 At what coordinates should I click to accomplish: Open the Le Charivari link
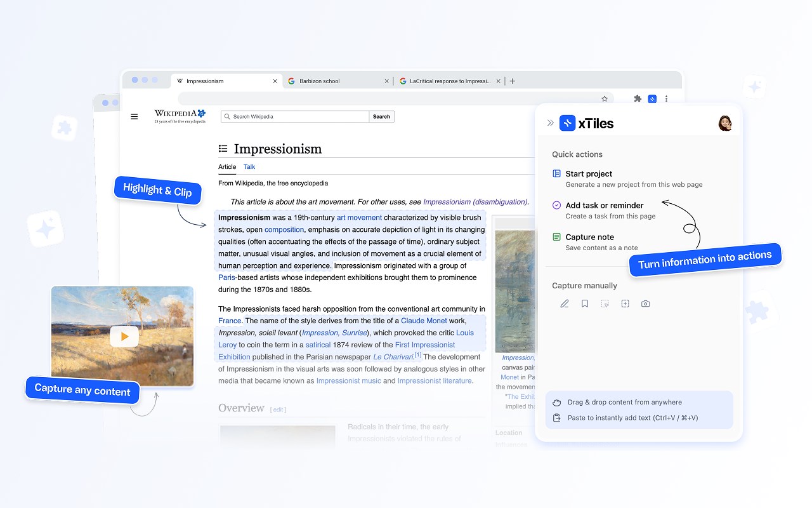pyautogui.click(x=393, y=357)
